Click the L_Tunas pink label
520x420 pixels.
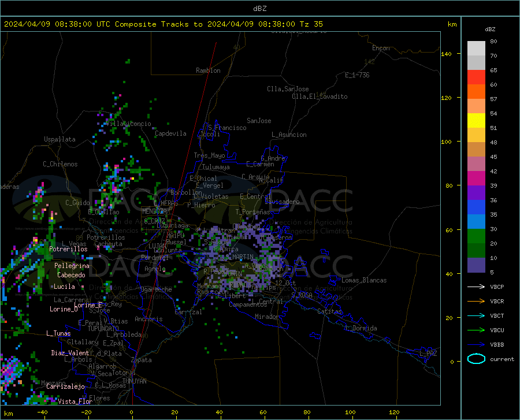58,333
